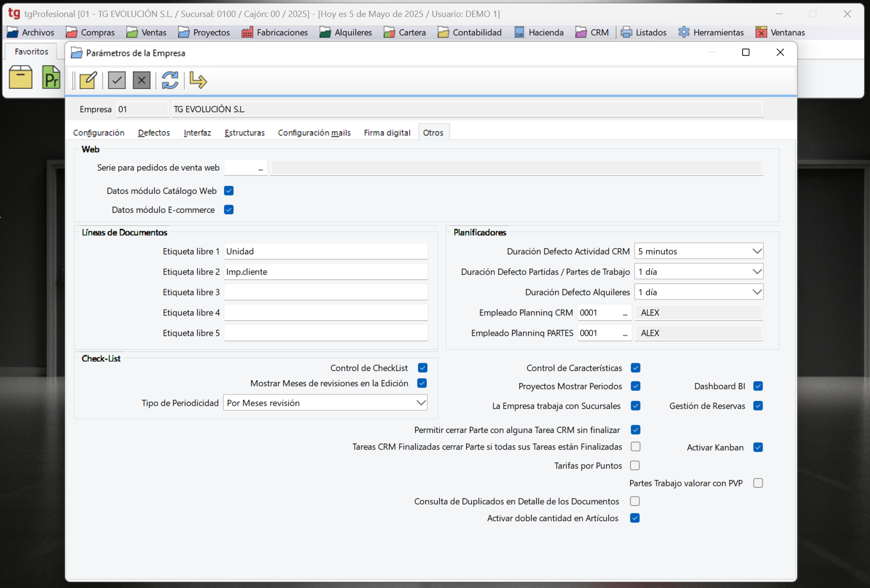The image size is (870, 588).
Task: Click the tg application logo
Action: click(15, 13)
